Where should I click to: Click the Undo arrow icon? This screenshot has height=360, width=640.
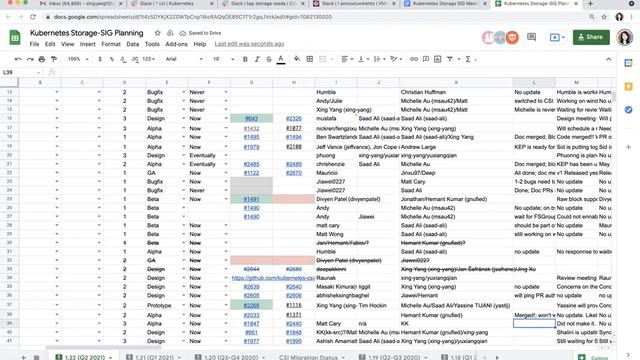tap(18, 59)
